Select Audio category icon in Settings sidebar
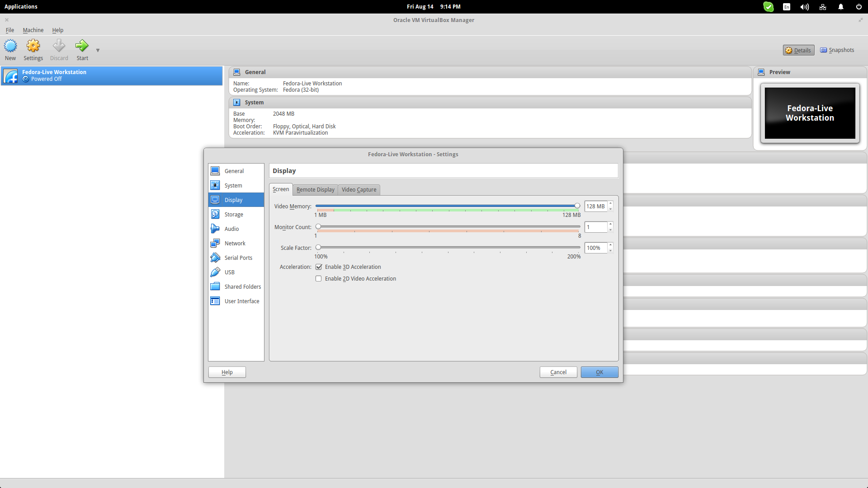 pyautogui.click(x=215, y=229)
